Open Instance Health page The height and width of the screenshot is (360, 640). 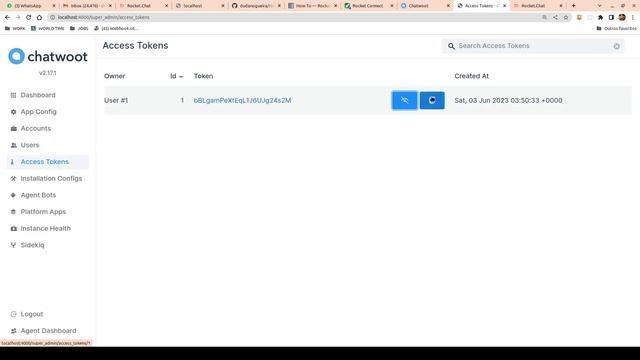[x=45, y=229]
